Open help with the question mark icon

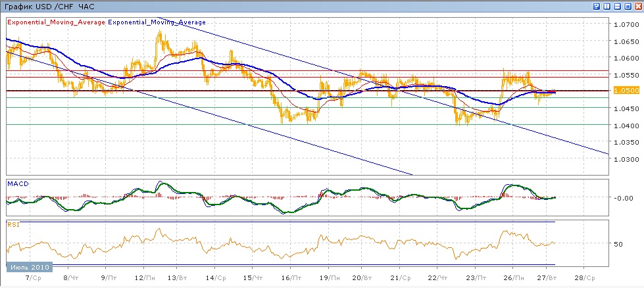coord(597,6)
